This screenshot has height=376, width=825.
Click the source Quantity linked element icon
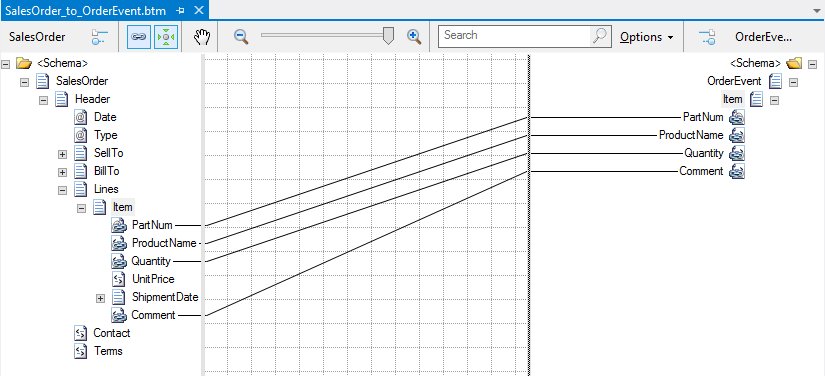[119, 261]
